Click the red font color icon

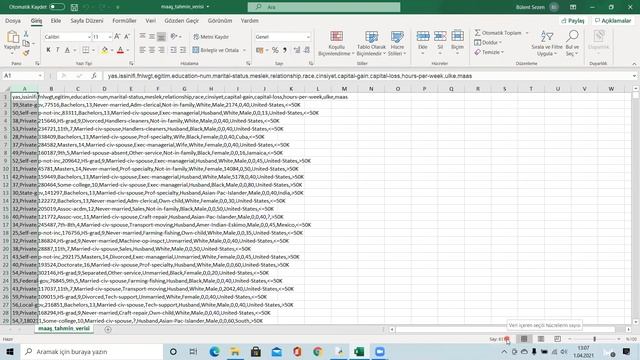120,50
